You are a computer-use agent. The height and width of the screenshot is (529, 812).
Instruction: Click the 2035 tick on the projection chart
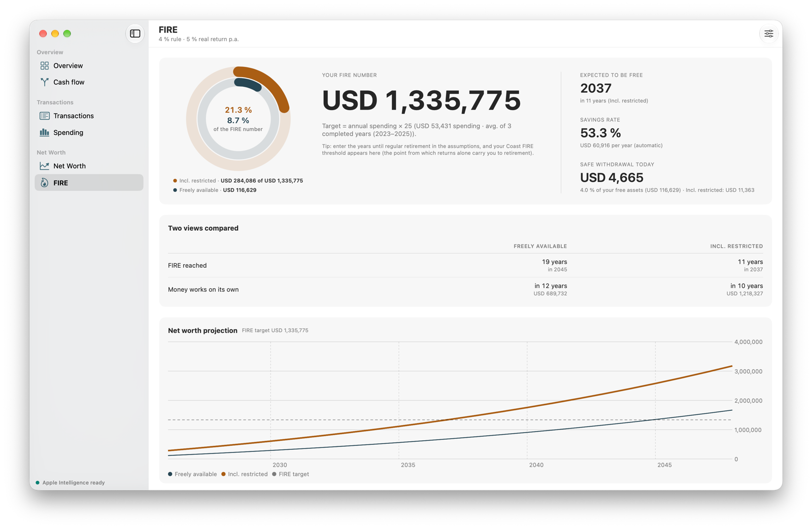tap(408, 465)
